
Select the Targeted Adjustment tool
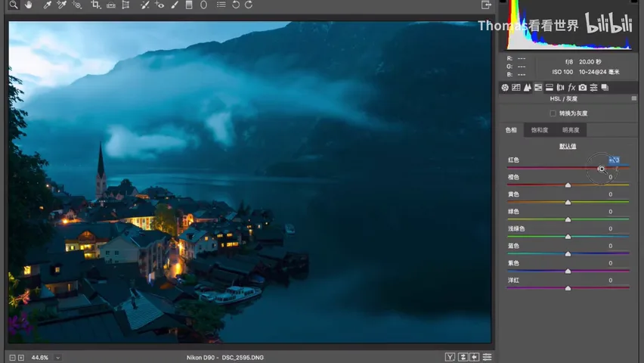point(77,5)
